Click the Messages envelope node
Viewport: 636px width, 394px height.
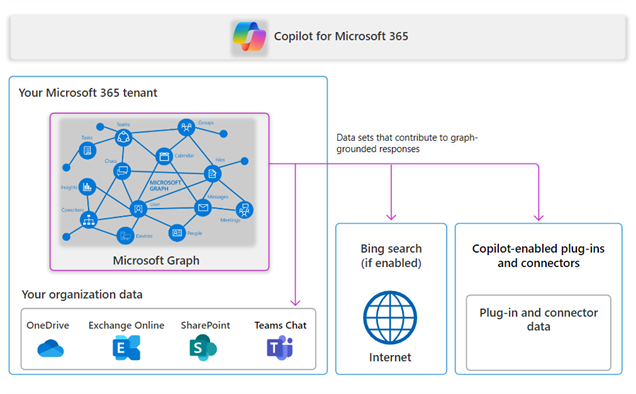point(203,208)
